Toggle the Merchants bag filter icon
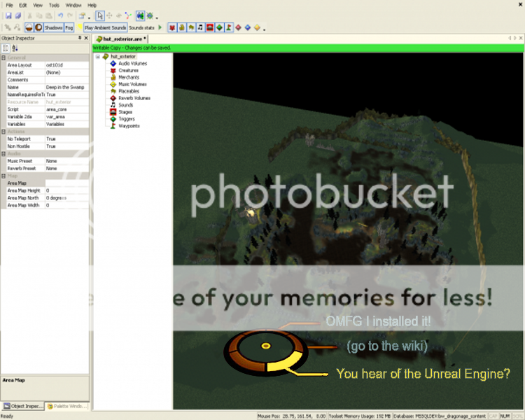Viewport: 525px width, 420px height. coord(181,27)
